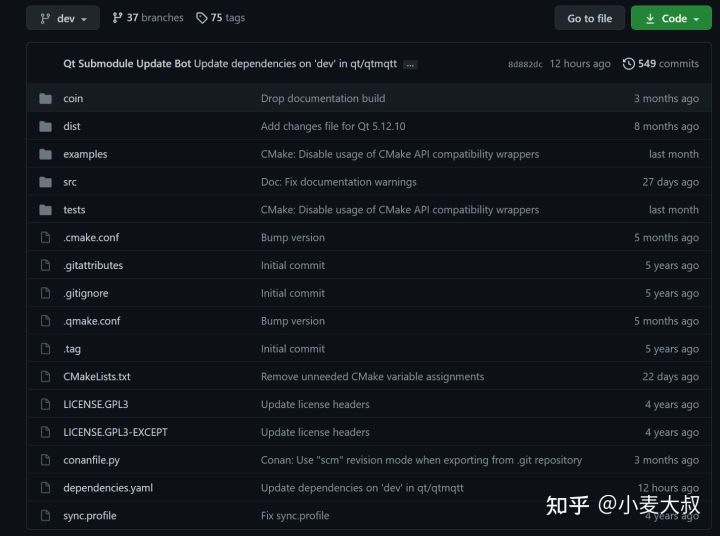Open the dist folder
The width and height of the screenshot is (720, 536).
pos(72,126)
